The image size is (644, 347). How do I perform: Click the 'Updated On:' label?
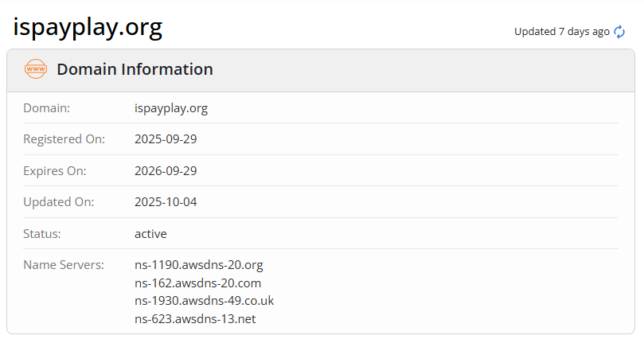(x=58, y=202)
